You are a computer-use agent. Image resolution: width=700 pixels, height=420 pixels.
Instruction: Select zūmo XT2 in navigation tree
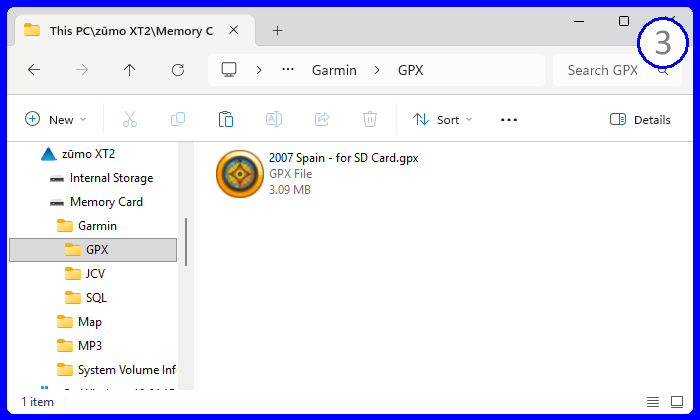(88, 154)
